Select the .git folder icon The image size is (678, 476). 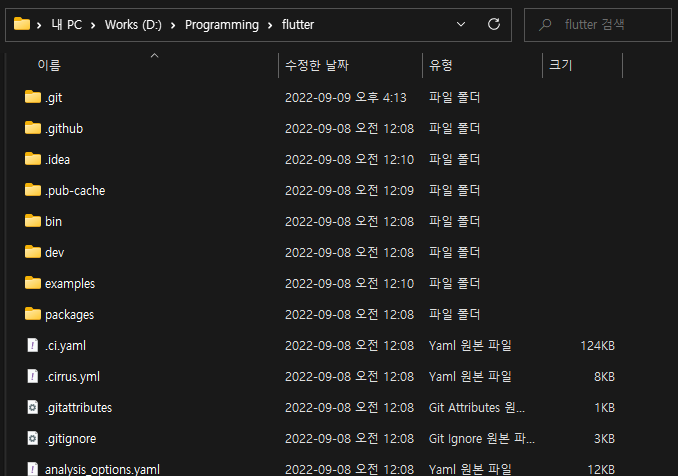[x=33, y=97]
